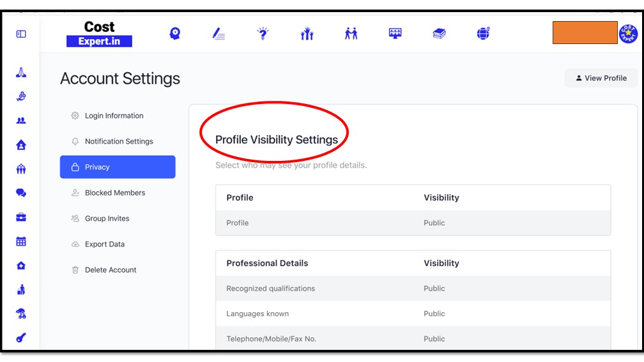Screen dimensions: 644x362
Task: Click the Delete Account link
Action: 111,270
